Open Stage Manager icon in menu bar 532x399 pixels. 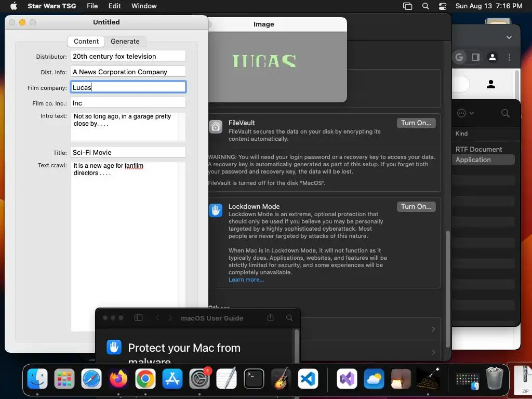[x=407, y=6]
